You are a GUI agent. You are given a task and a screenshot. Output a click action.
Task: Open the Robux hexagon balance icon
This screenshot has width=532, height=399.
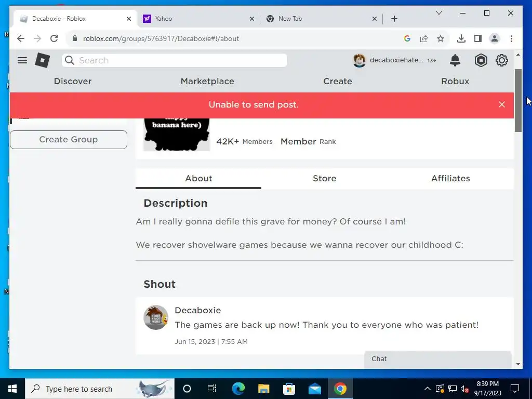[x=481, y=60]
